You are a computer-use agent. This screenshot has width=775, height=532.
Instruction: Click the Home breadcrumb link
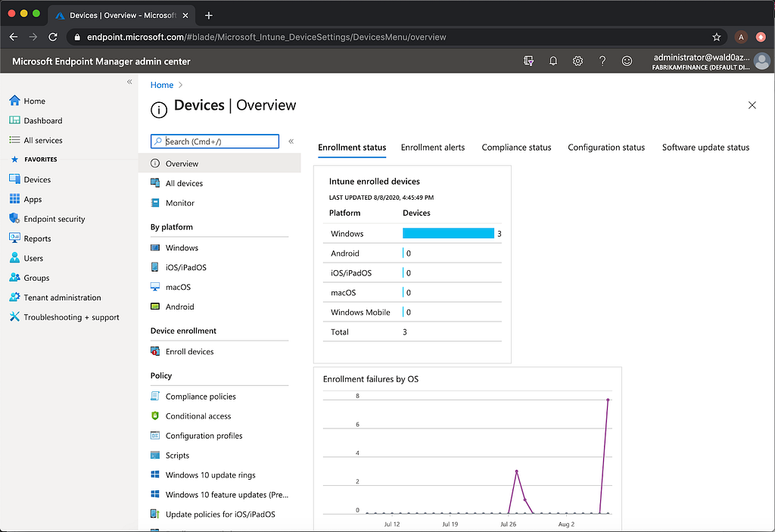coord(162,85)
